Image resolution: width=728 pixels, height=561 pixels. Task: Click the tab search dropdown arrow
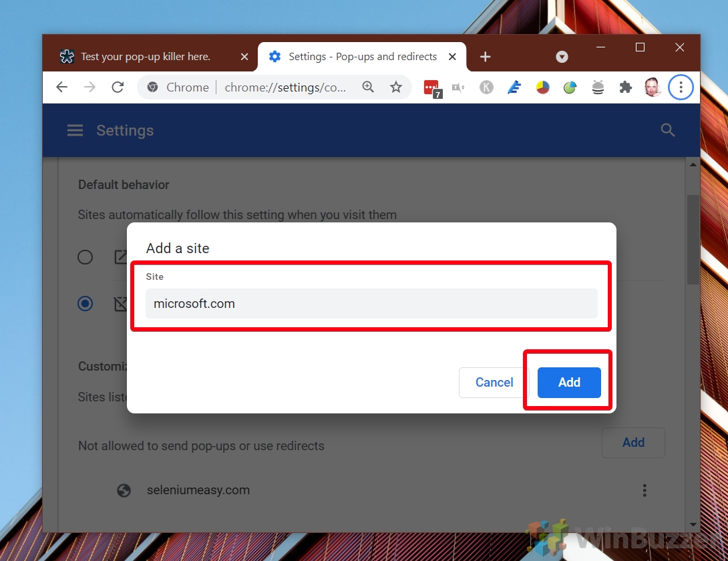562,57
